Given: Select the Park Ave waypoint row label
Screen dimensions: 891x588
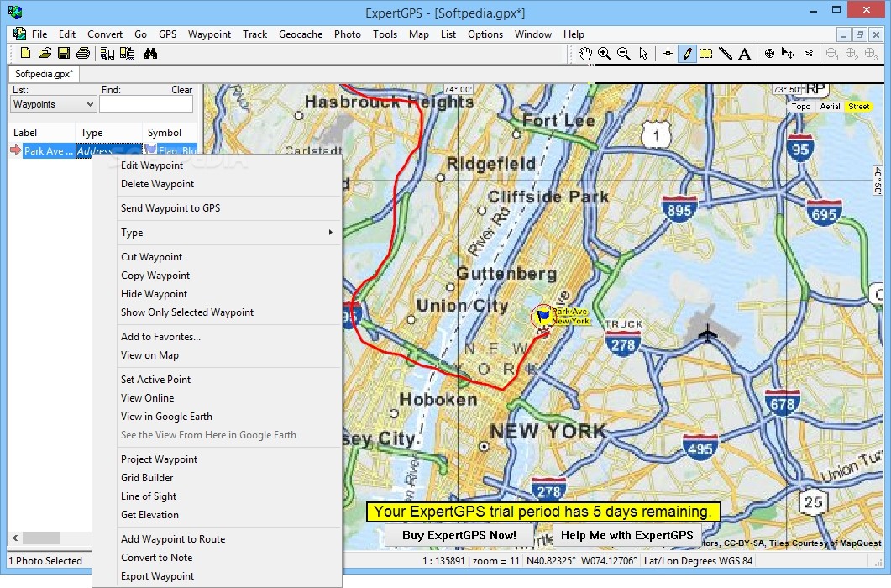Looking at the screenshot, I should tap(49, 150).
